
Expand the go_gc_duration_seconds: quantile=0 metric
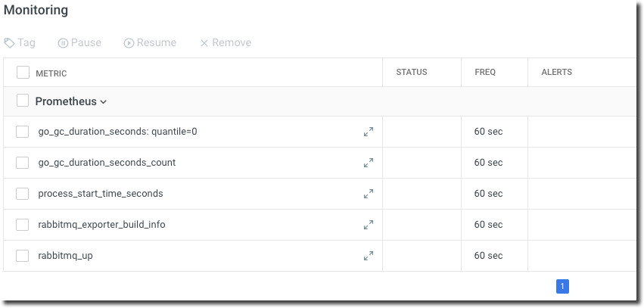click(x=369, y=132)
